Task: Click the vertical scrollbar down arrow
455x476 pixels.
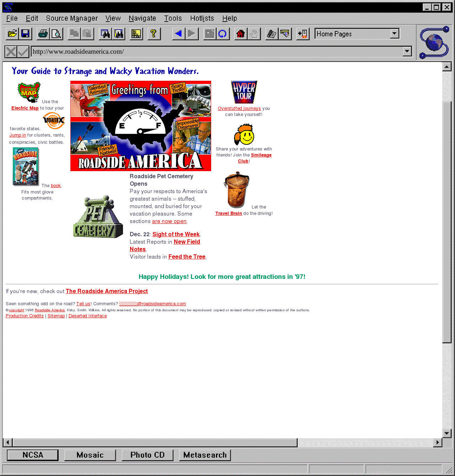Action: (447, 433)
